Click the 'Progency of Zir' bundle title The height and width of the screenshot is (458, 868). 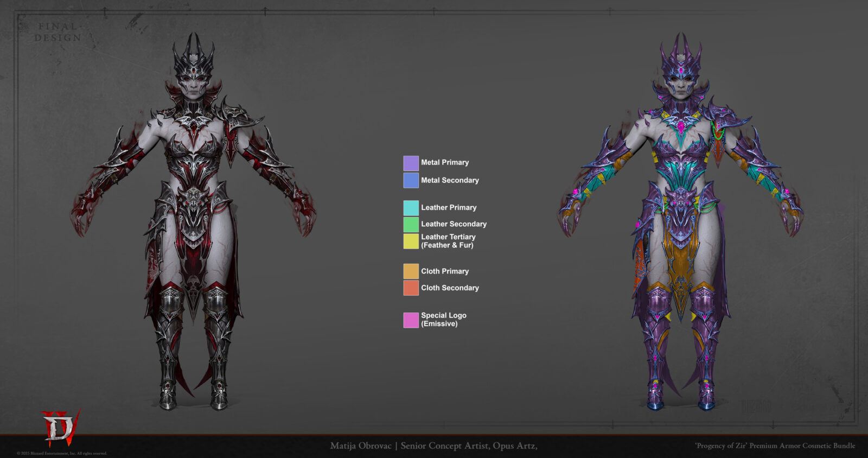[775, 446]
